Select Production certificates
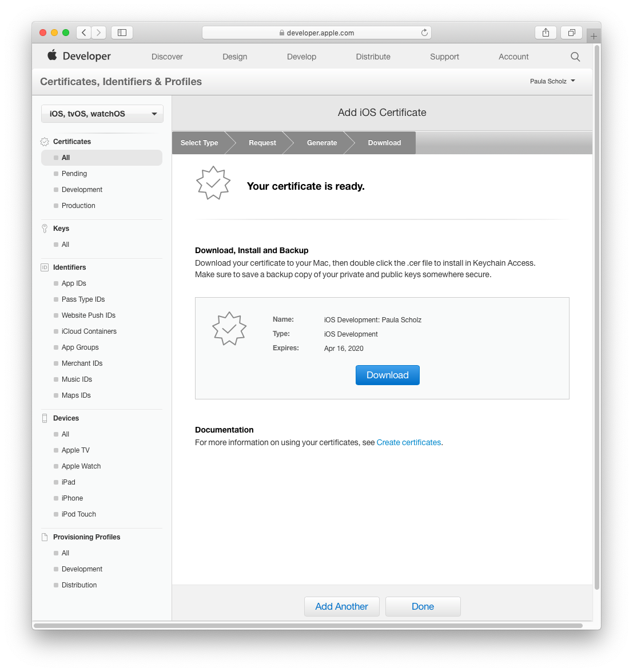633x672 pixels. pyautogui.click(x=78, y=206)
